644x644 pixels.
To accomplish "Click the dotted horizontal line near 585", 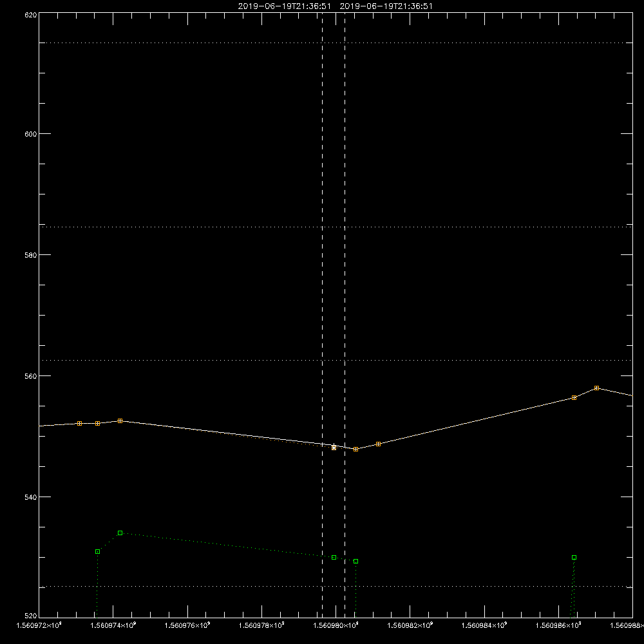I will tap(336, 227).
